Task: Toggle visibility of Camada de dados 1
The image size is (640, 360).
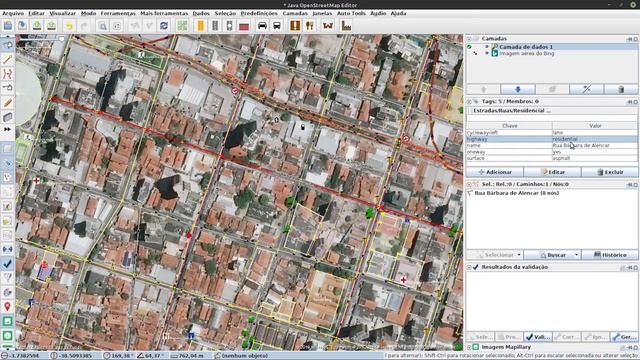Action: tap(487, 47)
